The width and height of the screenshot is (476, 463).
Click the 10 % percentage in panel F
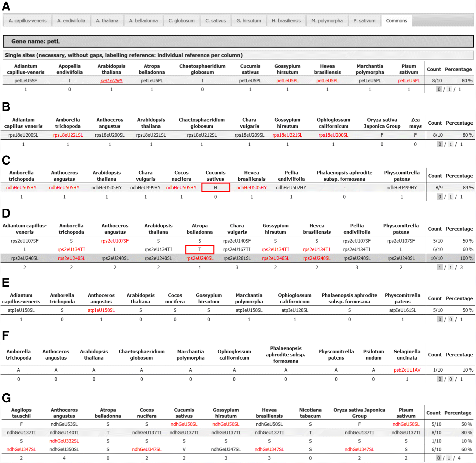468,370
